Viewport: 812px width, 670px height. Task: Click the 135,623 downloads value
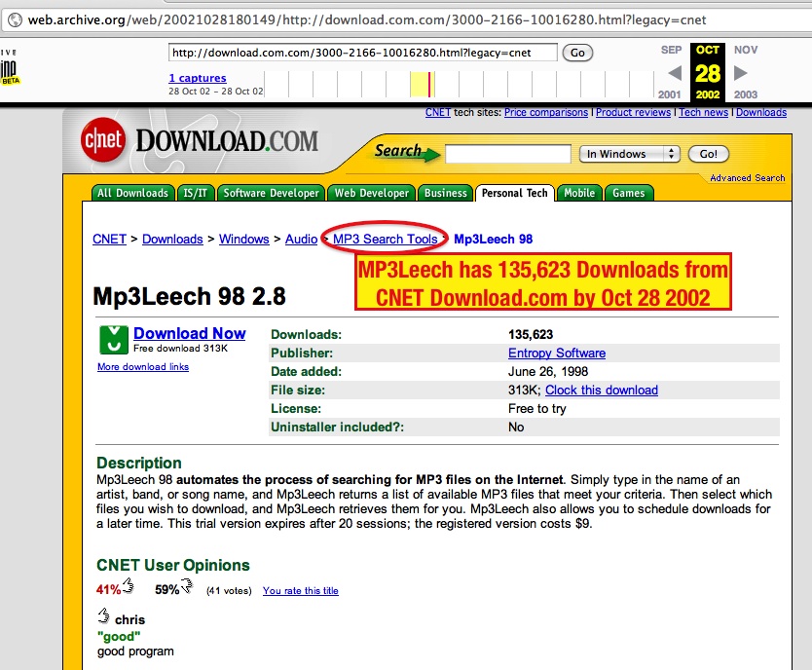[x=531, y=334]
